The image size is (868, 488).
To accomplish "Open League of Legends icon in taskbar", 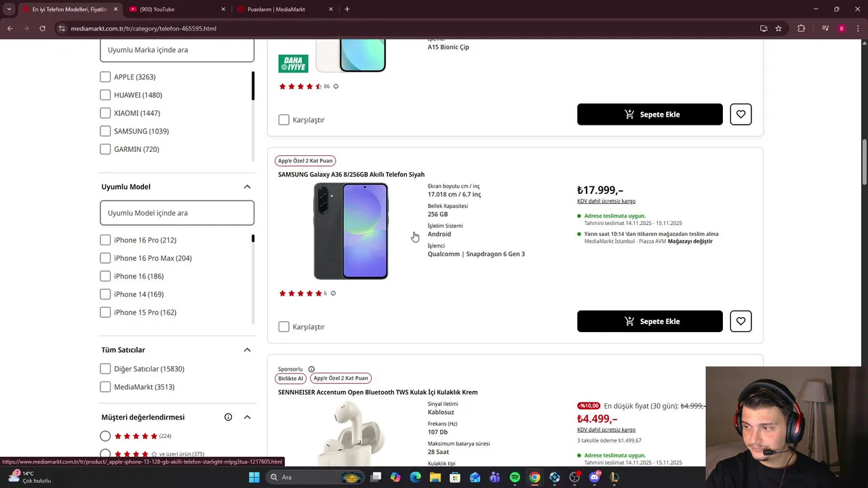I will pos(614,477).
